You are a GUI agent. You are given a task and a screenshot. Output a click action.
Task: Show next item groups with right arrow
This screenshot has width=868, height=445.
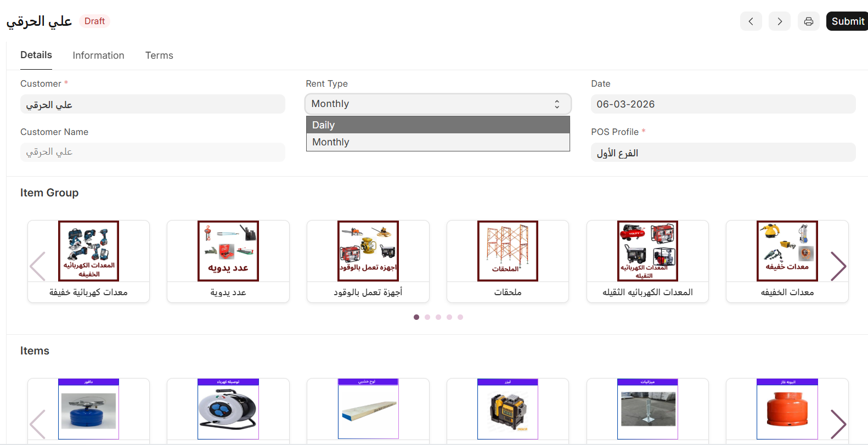(x=838, y=266)
